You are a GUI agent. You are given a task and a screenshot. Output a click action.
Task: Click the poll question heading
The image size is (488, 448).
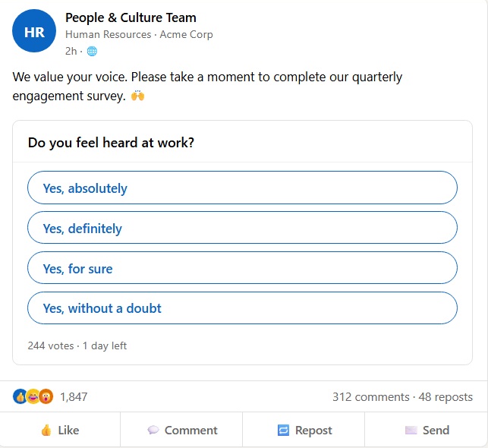(x=111, y=142)
